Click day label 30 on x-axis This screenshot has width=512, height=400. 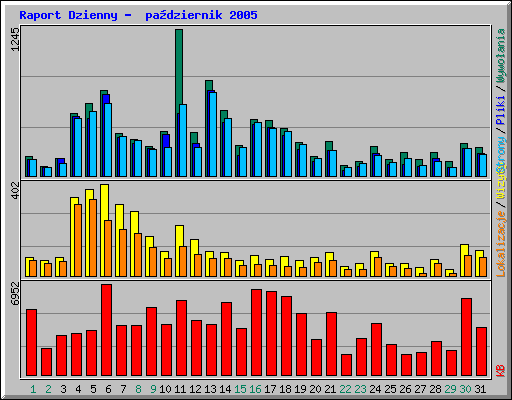[465, 389]
